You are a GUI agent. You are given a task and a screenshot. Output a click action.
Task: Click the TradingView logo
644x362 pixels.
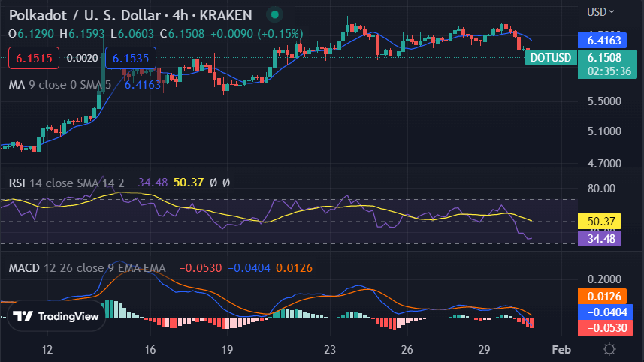click(x=56, y=316)
